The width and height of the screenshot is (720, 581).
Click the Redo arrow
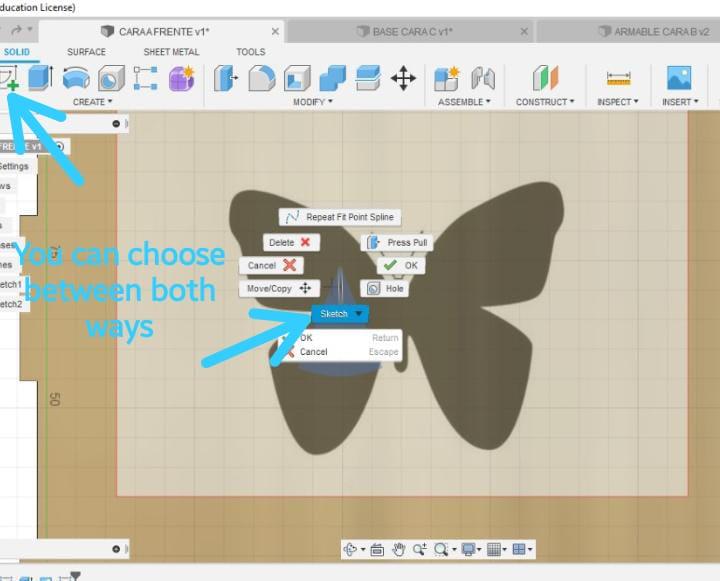point(17,30)
